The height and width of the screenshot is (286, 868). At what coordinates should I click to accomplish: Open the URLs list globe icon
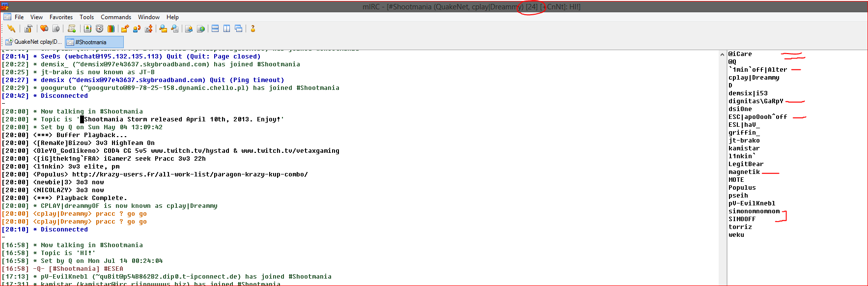pyautogui.click(x=200, y=29)
